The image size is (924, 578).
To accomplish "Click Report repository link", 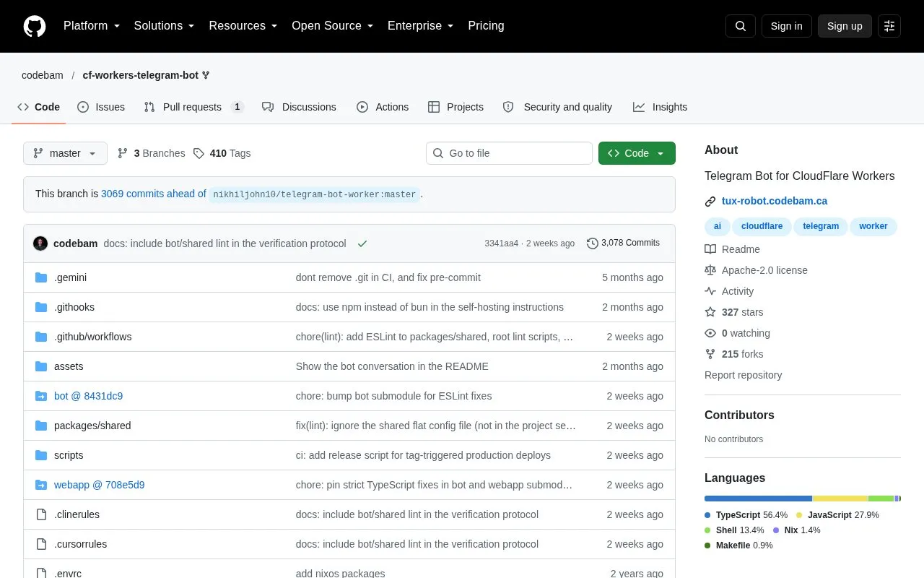I will pos(743,375).
